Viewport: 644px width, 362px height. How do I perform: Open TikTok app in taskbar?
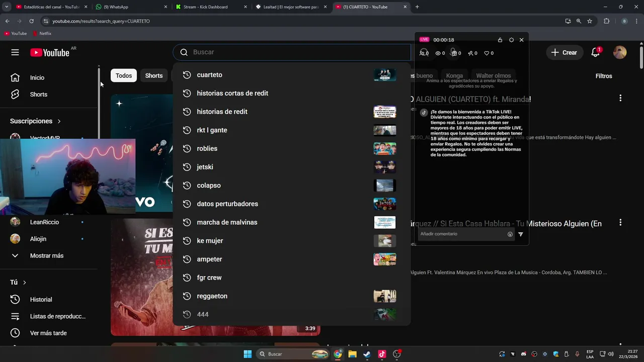point(382,354)
